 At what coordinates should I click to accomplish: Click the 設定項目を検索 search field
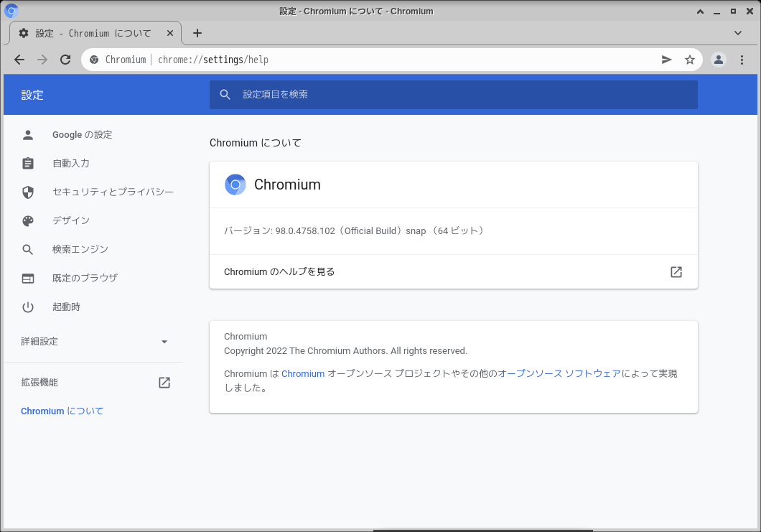pos(453,95)
